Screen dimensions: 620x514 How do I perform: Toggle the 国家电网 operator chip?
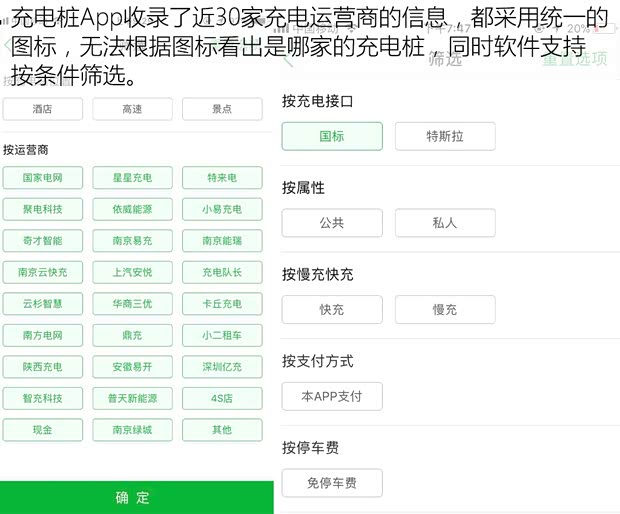[x=43, y=178]
